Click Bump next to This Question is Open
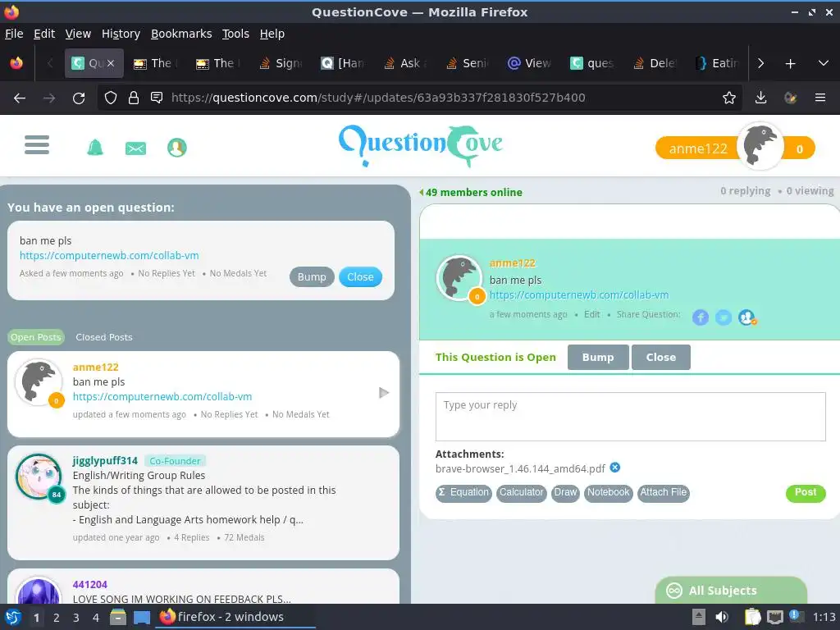Image resolution: width=840 pixels, height=630 pixels. pyautogui.click(x=598, y=358)
